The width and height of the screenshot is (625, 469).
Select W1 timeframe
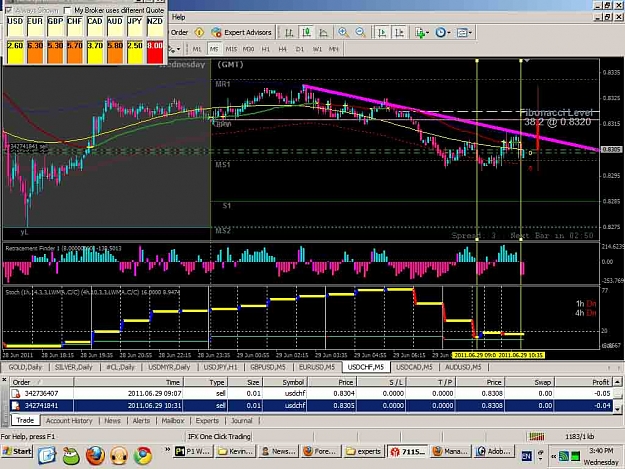click(x=317, y=49)
